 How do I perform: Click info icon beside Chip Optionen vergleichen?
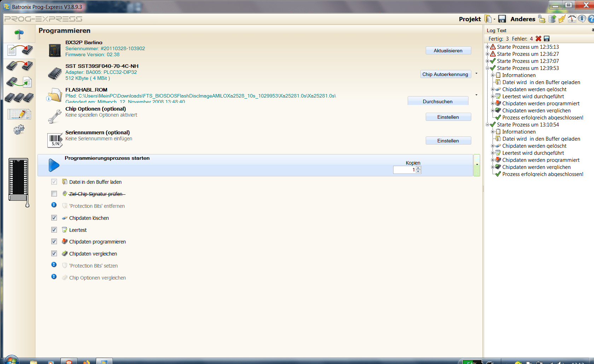[x=54, y=277]
